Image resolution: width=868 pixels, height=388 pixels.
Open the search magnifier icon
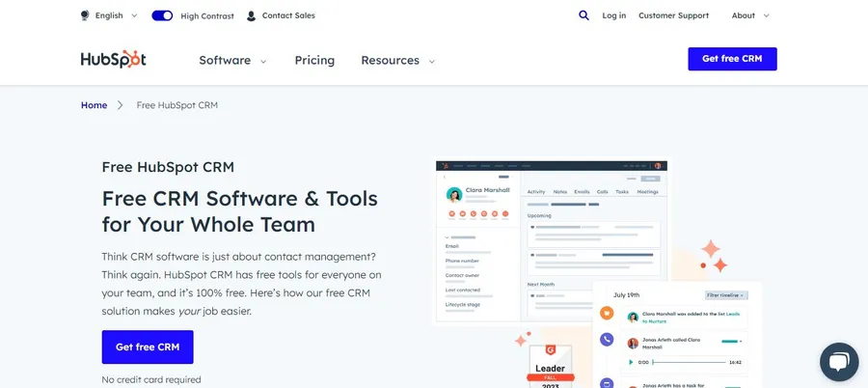coord(583,15)
